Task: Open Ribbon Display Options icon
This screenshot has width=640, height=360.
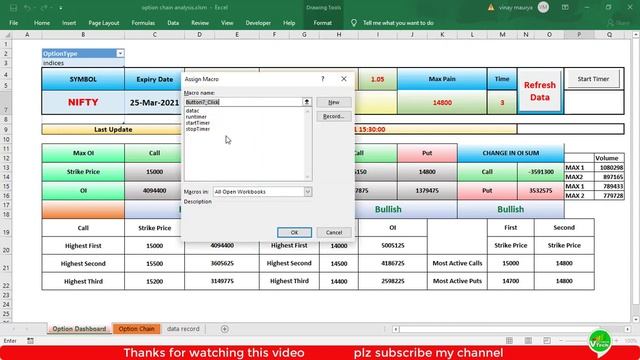Action: [x=565, y=7]
